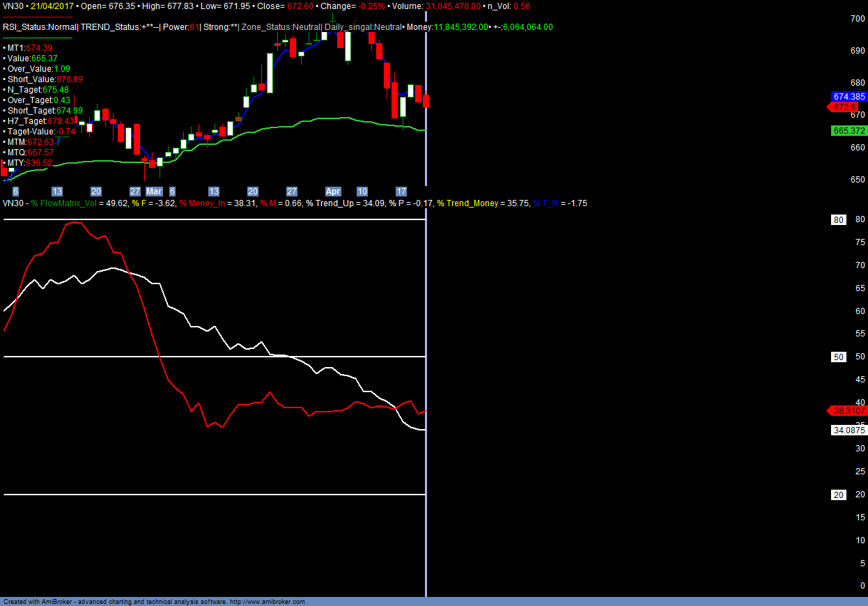Click the blue 674.385 price marker
Screen dimensions: 868x606
(848, 97)
